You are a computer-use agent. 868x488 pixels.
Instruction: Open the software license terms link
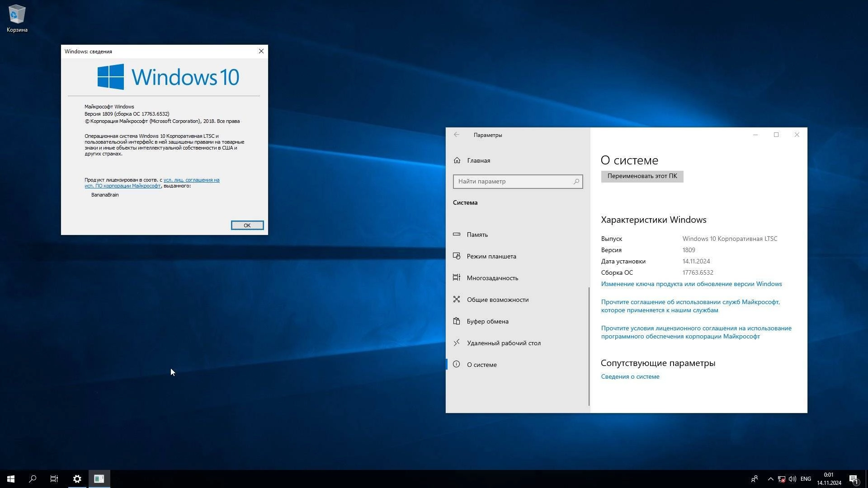[696, 332]
